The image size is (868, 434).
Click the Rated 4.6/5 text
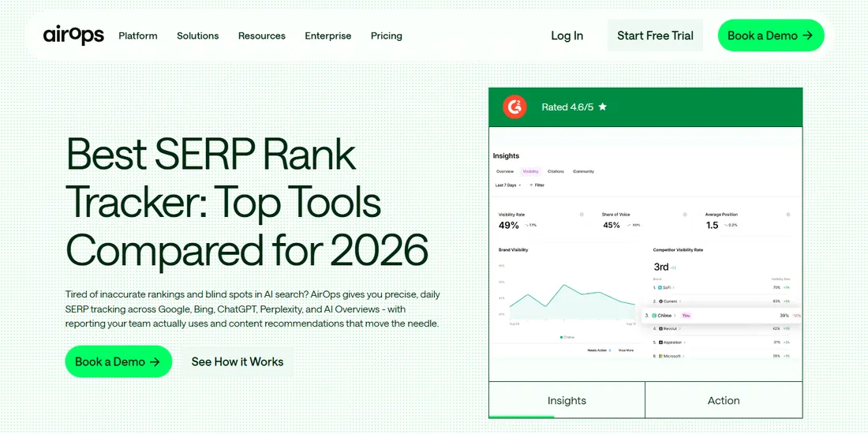(567, 107)
